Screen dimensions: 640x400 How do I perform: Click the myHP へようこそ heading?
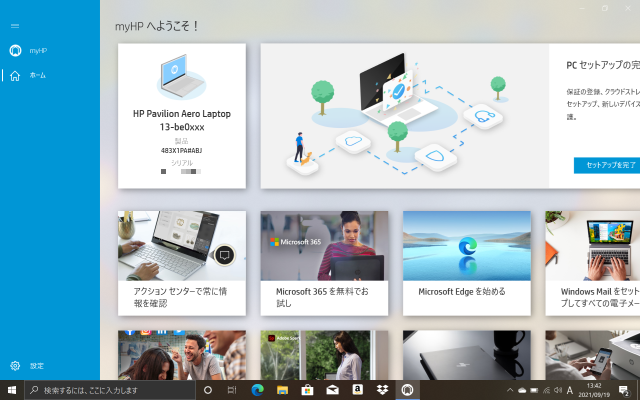point(157,27)
